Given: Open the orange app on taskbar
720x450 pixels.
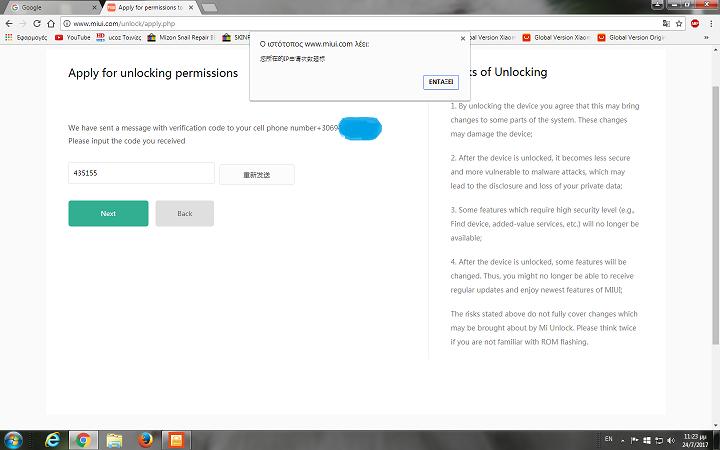Looking at the screenshot, I should pos(176,440).
